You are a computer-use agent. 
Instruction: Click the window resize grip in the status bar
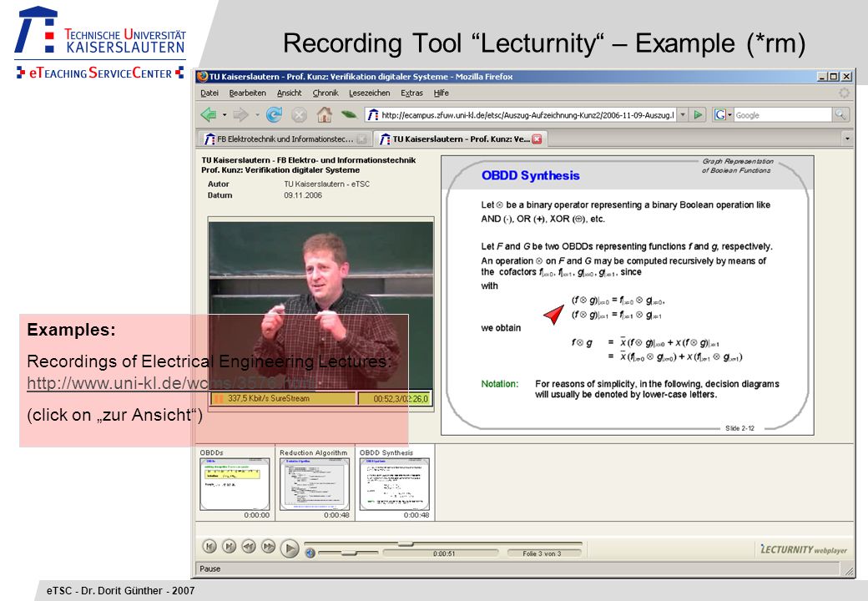(849, 571)
